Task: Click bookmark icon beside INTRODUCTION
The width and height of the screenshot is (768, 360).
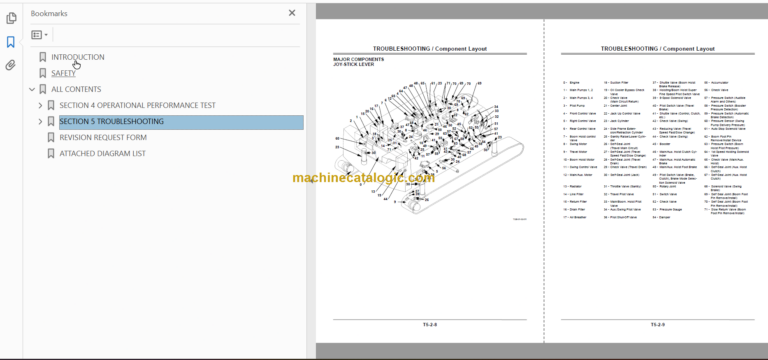Action: click(x=43, y=57)
